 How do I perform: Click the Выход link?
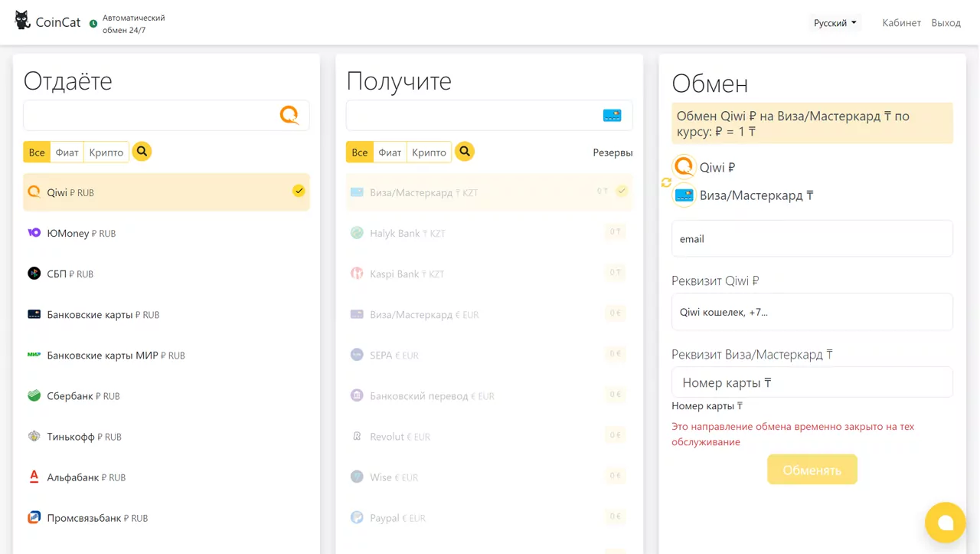click(x=946, y=23)
